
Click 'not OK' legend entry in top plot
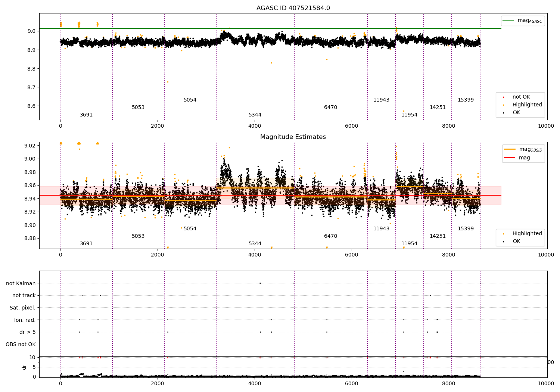point(517,97)
